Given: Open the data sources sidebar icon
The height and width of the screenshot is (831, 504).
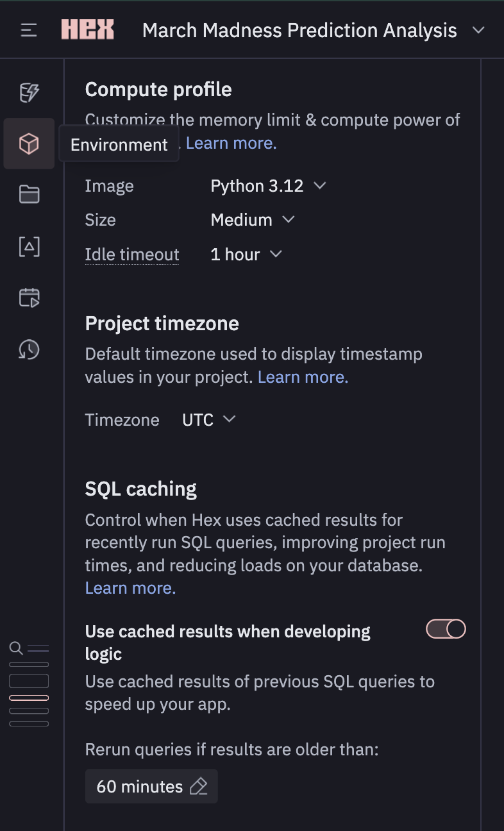Looking at the screenshot, I should click(x=29, y=93).
